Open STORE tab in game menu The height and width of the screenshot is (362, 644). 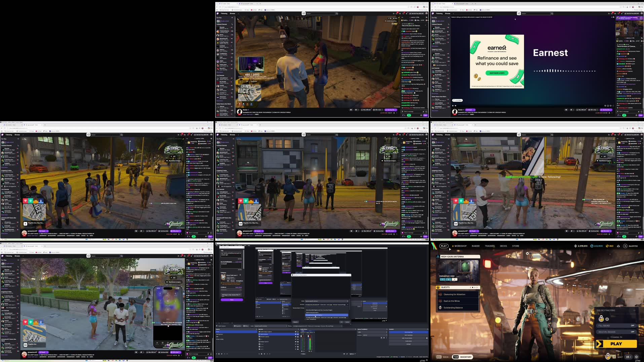(516, 246)
